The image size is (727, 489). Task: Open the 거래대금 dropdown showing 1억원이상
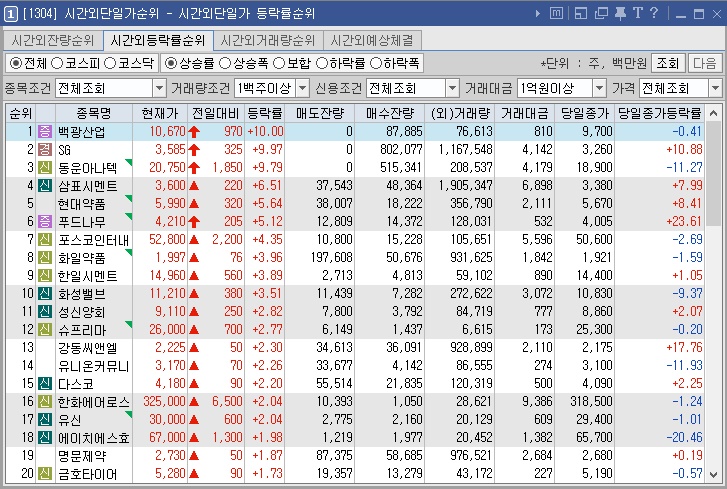[562, 88]
